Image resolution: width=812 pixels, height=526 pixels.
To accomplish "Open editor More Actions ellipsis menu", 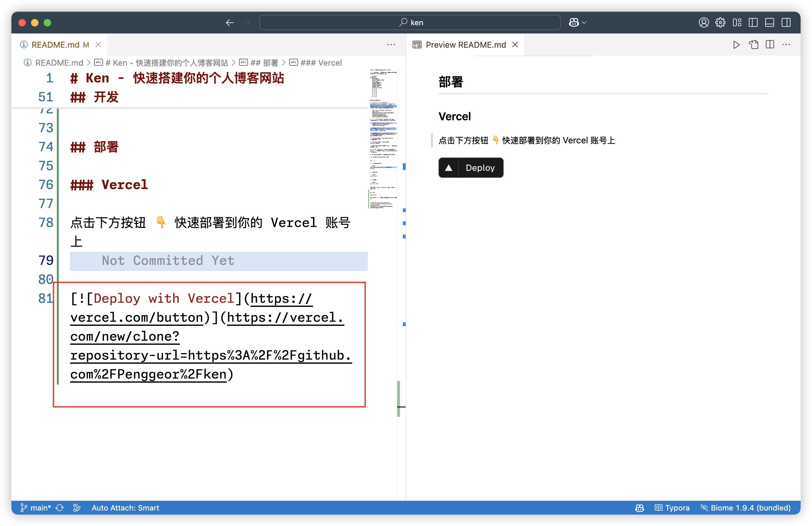I will pos(391,45).
